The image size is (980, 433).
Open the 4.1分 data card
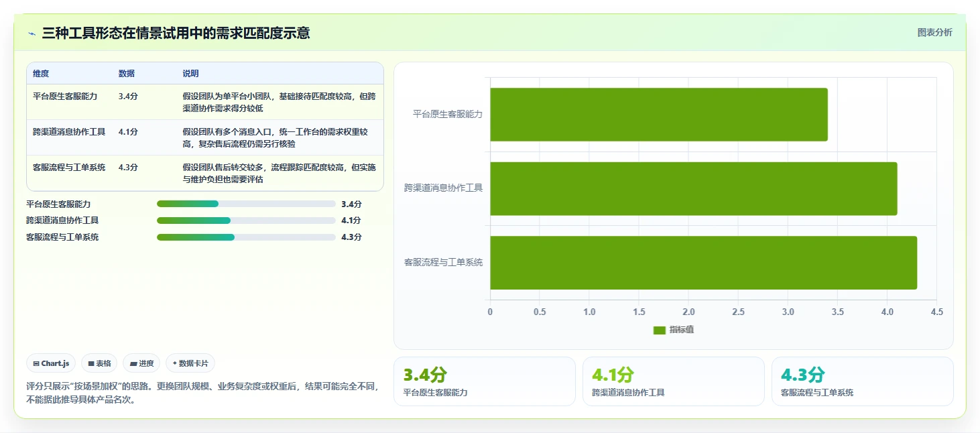tap(674, 381)
